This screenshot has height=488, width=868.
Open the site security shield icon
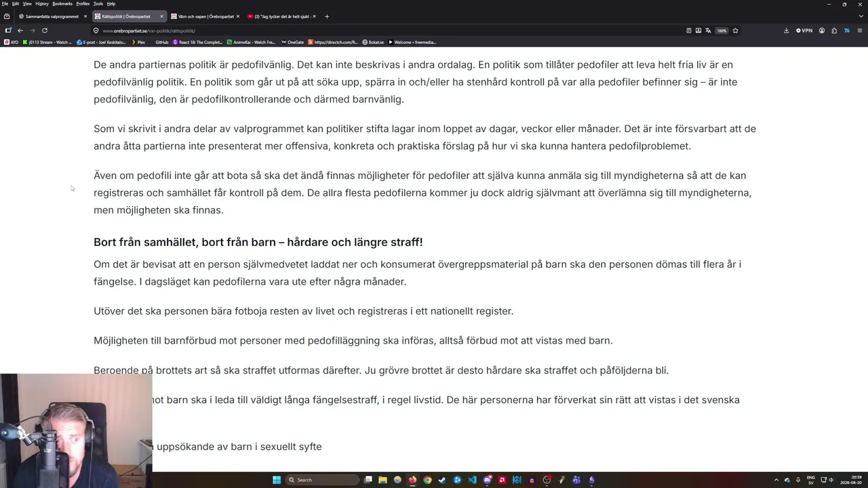click(x=96, y=30)
